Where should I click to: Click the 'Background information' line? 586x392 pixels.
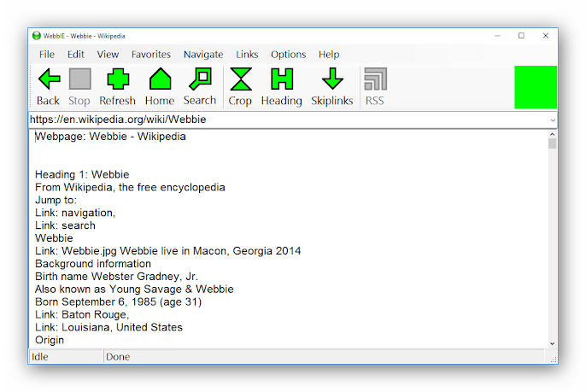coord(93,263)
